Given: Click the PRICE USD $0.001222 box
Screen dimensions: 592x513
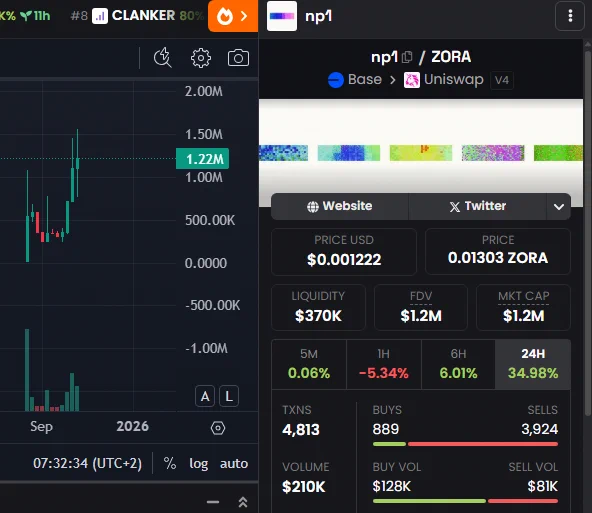Looking at the screenshot, I should [x=344, y=251].
